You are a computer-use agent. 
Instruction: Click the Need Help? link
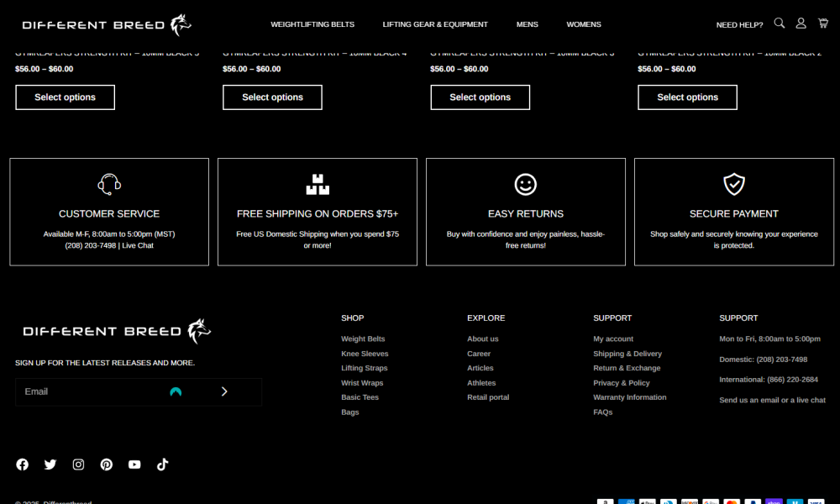click(x=739, y=25)
